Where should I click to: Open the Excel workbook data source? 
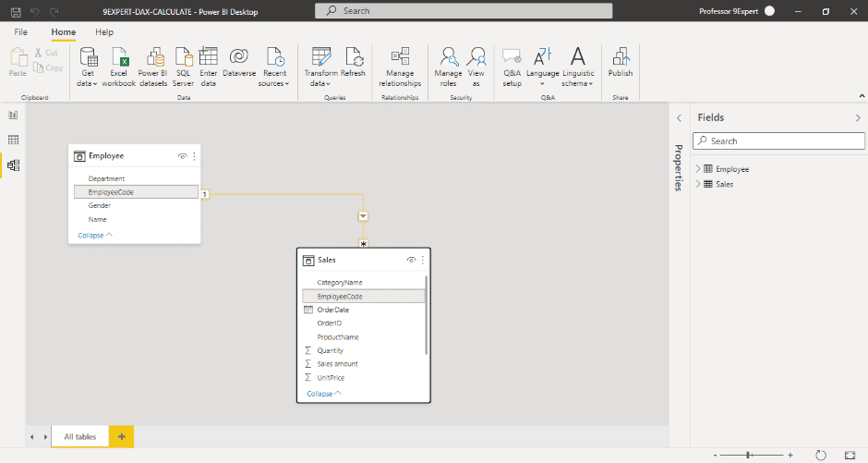[x=118, y=66]
